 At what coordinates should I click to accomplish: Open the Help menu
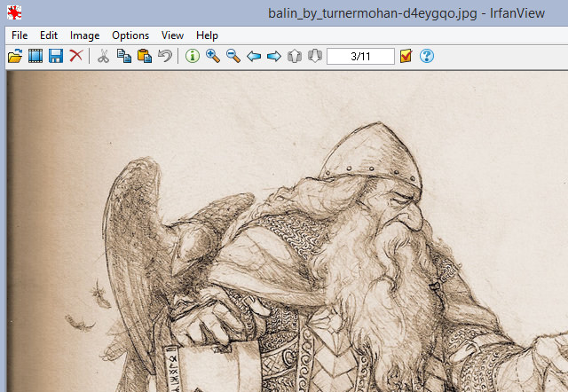tap(207, 35)
